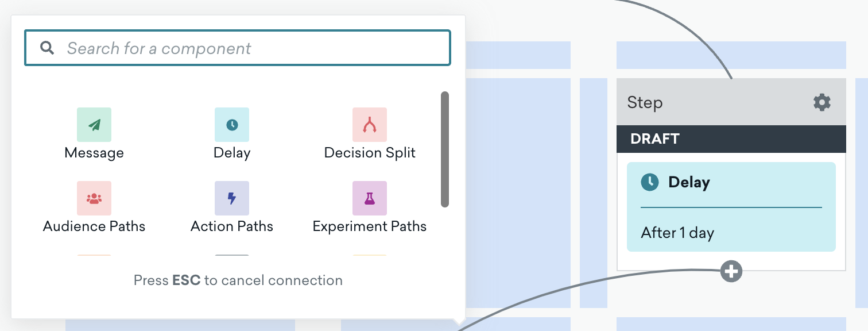This screenshot has height=331, width=868.
Task: Click the 'Audience Paths' text label
Action: click(94, 226)
